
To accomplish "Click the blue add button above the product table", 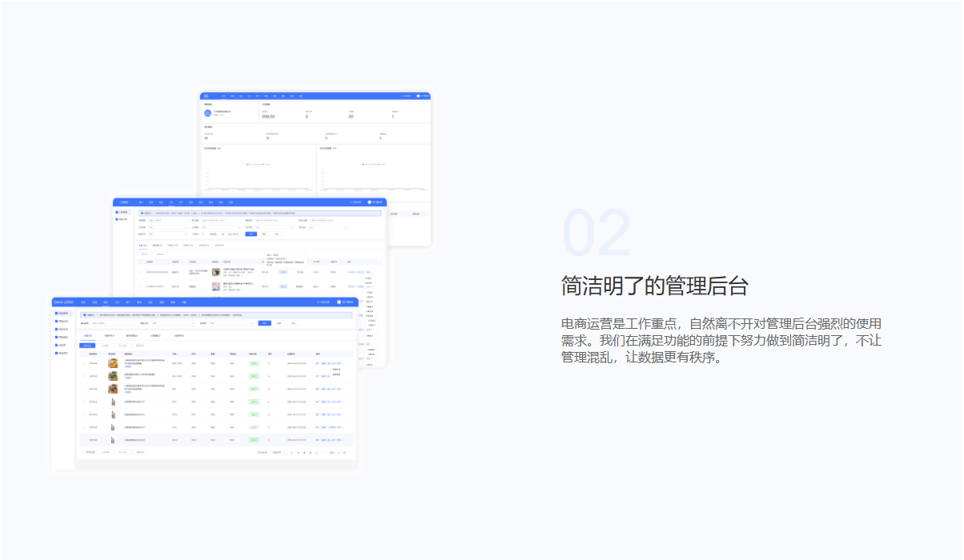I will tap(87, 345).
